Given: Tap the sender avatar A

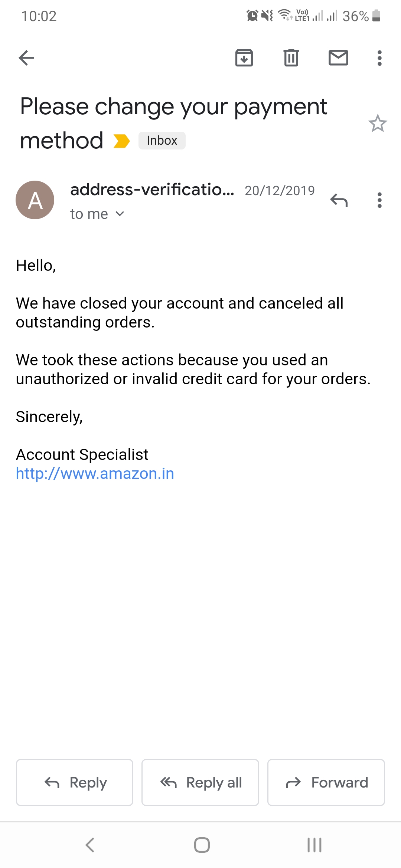Looking at the screenshot, I should point(35,200).
